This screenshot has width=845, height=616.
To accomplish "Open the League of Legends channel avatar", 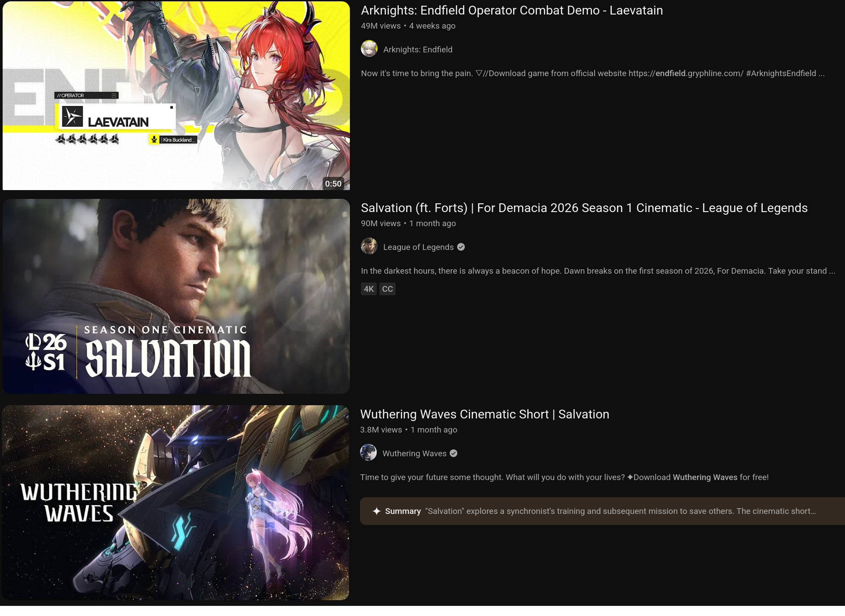I will pyautogui.click(x=369, y=246).
